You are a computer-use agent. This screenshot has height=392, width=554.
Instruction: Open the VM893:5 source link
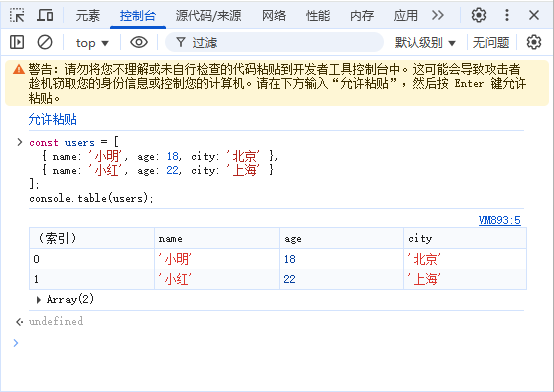tap(500, 220)
